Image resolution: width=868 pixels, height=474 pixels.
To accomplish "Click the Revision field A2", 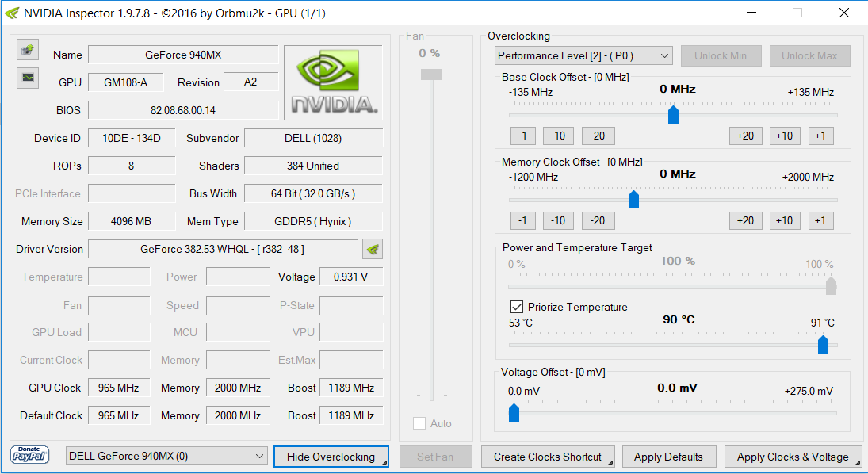I will [250, 82].
